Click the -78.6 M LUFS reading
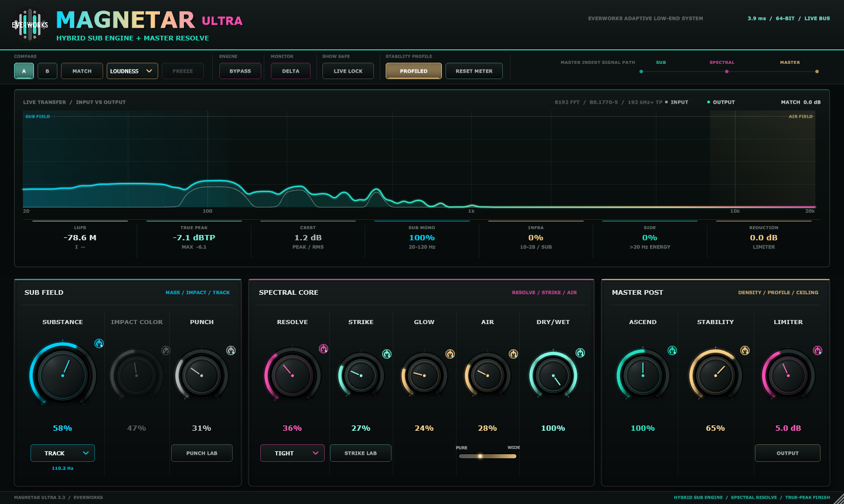Screen dimensions: 844x504 click(x=80, y=237)
